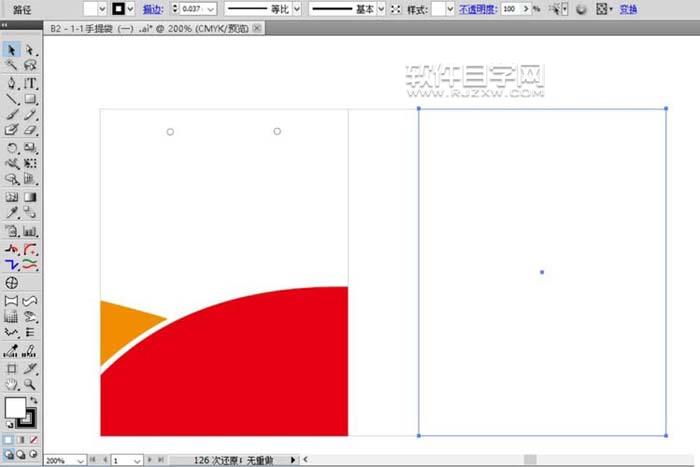Open the 等比 width profile dropdown

pyautogui.click(x=297, y=9)
